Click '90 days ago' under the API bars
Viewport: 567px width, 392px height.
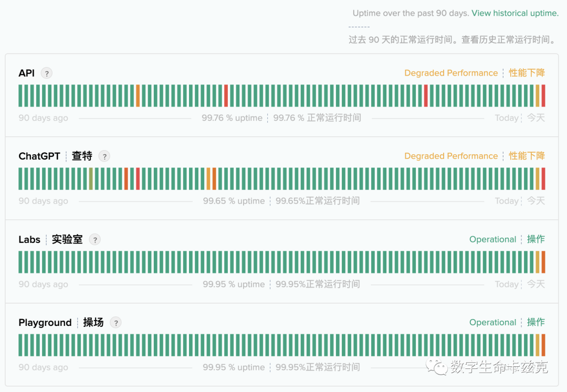point(44,118)
